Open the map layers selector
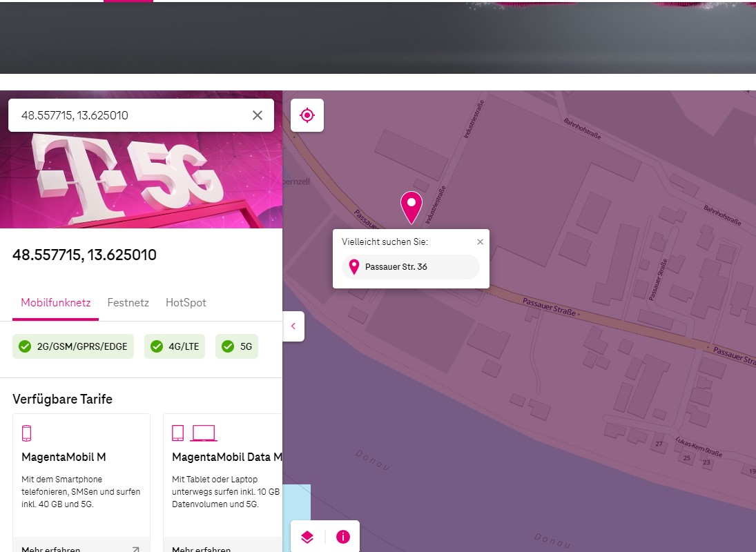The image size is (756, 552). point(307,537)
